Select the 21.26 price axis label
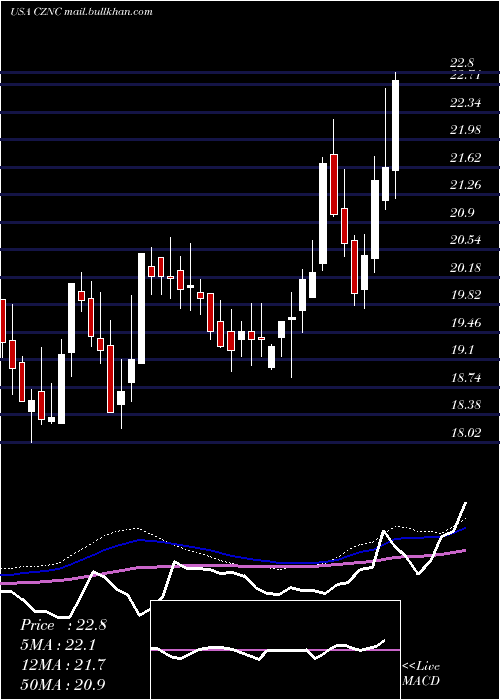Screen dimensions: 500x700 (x=466, y=185)
